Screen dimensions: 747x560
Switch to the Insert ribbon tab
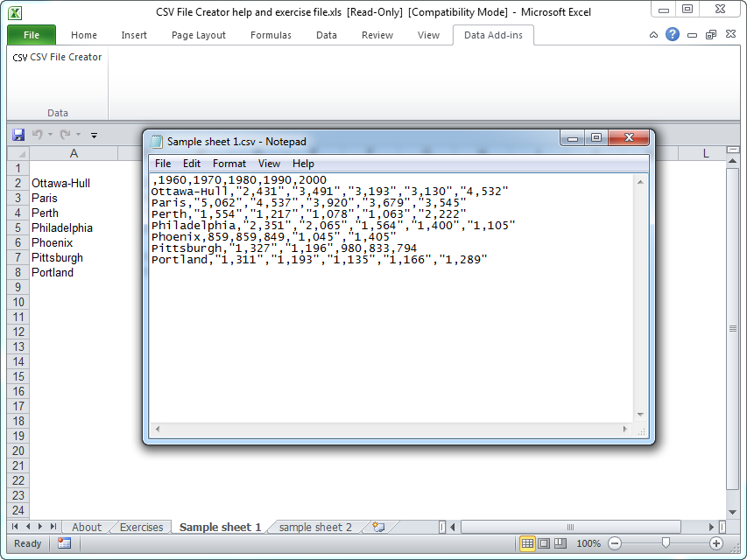tap(134, 35)
